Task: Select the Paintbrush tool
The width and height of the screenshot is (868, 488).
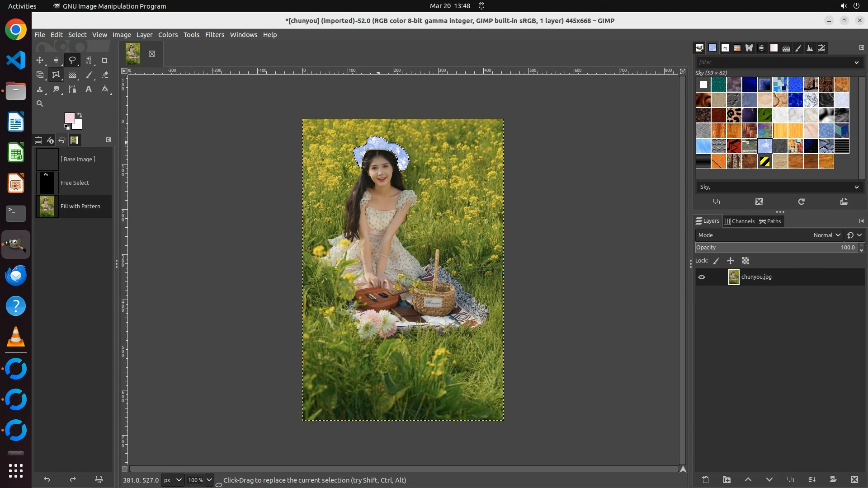Action: click(89, 75)
